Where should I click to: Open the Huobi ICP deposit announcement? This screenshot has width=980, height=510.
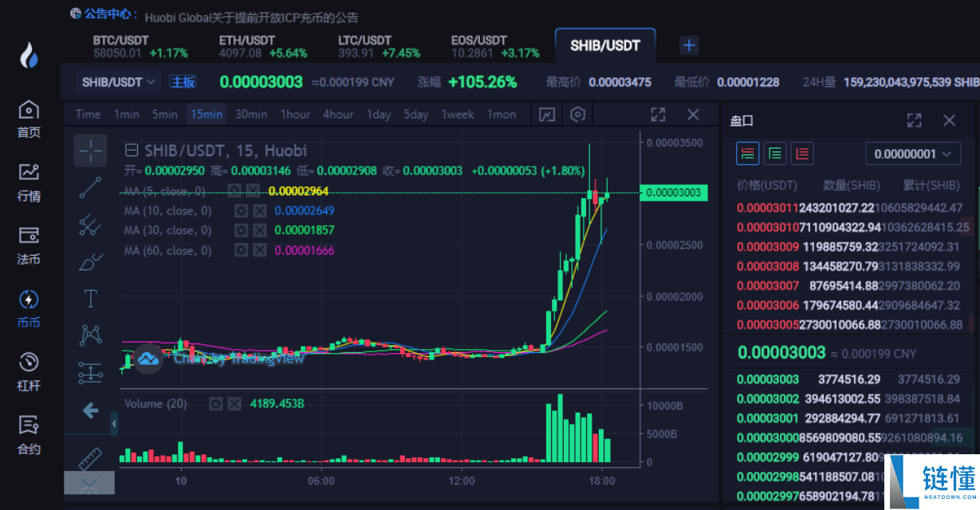[x=251, y=17]
